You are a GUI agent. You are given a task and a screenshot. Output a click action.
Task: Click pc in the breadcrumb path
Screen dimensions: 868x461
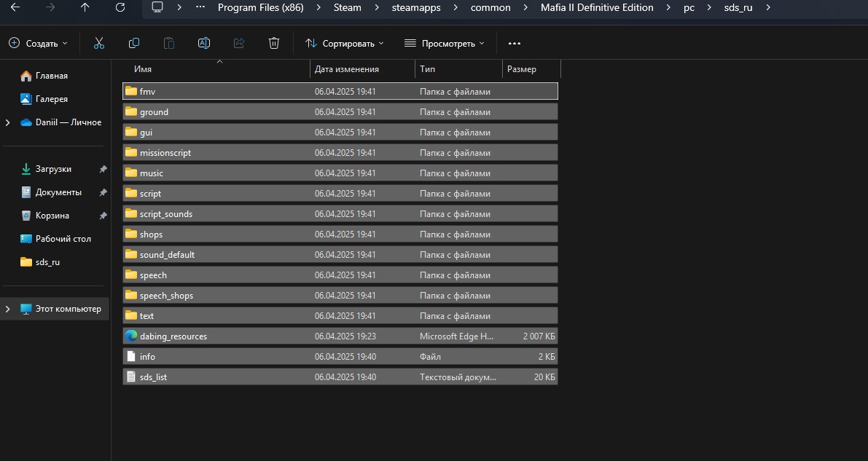pyautogui.click(x=689, y=7)
